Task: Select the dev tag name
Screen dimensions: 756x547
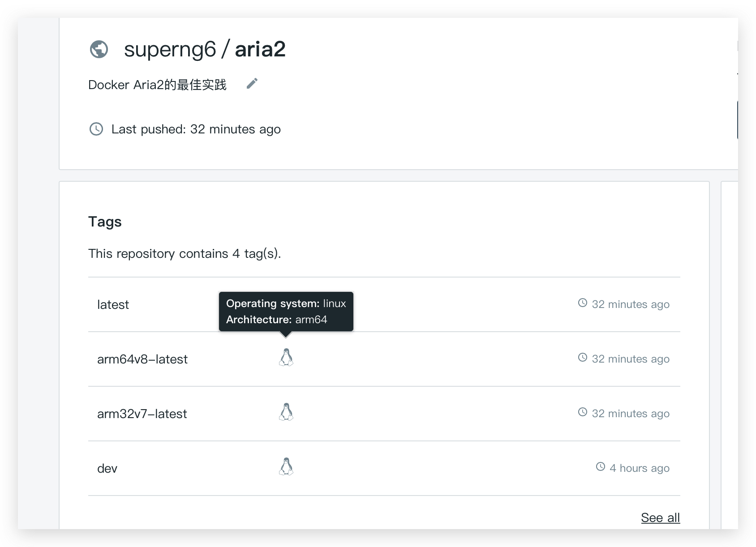Action: pyautogui.click(x=107, y=469)
